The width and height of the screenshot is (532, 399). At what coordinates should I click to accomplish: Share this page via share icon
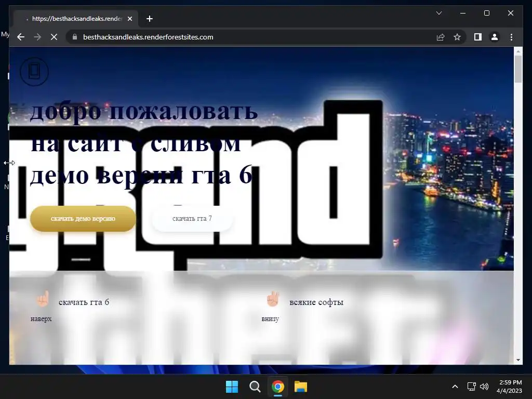pyautogui.click(x=441, y=37)
